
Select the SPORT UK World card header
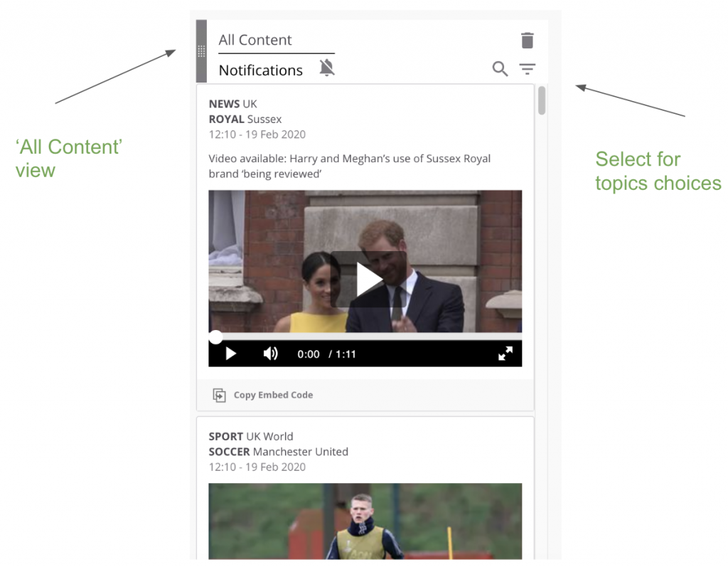click(251, 436)
